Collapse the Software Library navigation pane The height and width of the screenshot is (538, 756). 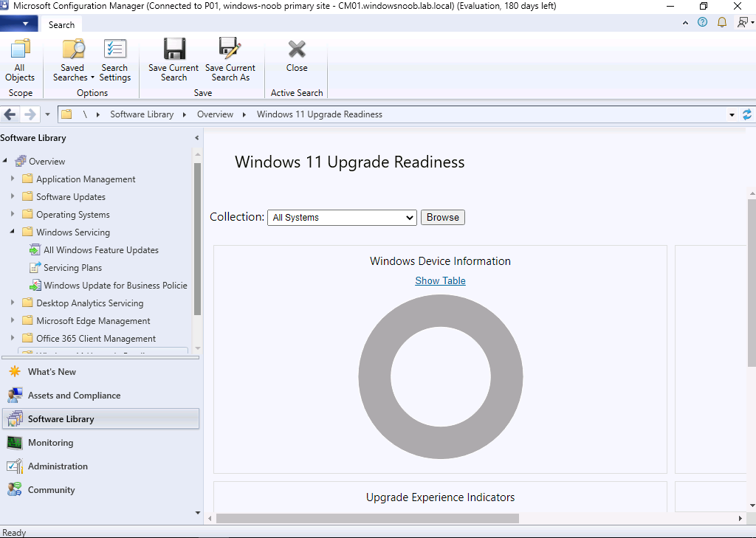[x=196, y=138]
